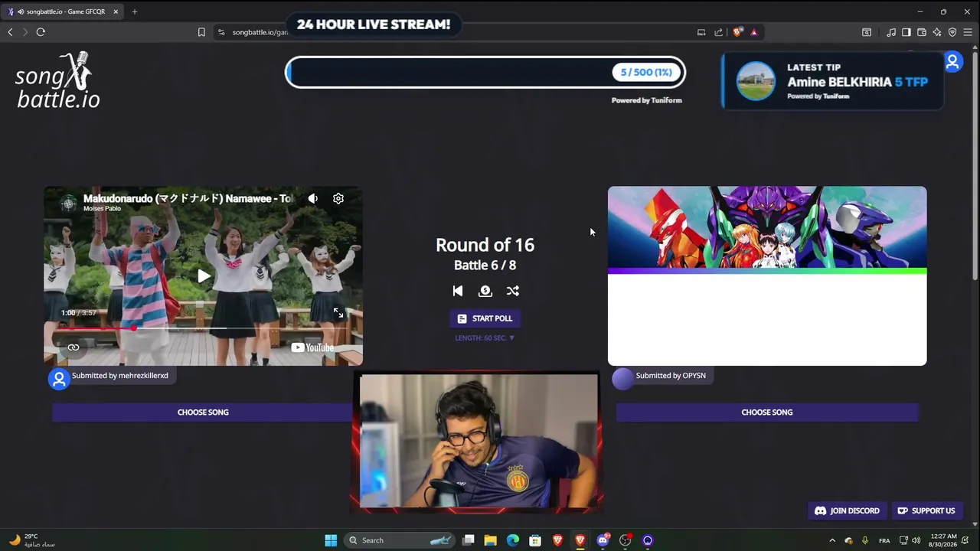
Task: Open the browser media controls music icon
Action: [891, 32]
